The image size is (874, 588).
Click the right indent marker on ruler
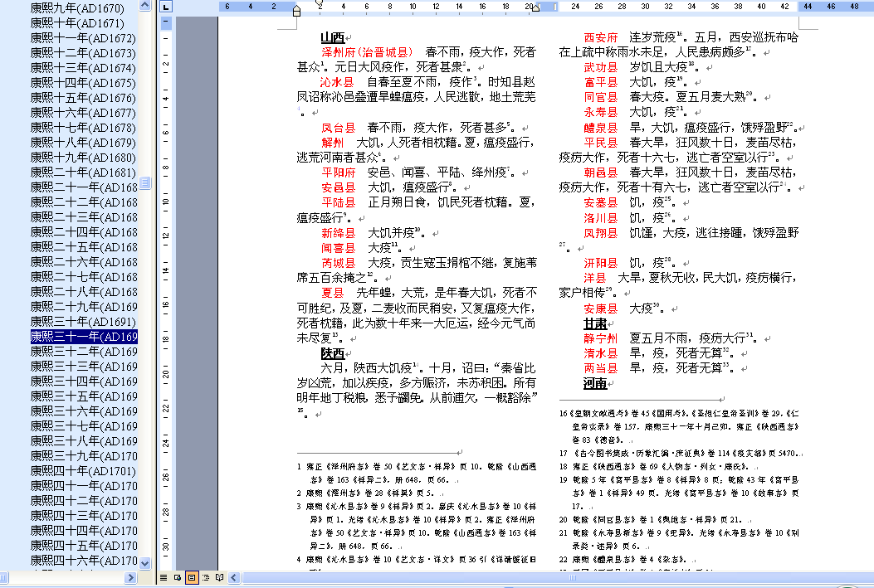(x=535, y=9)
